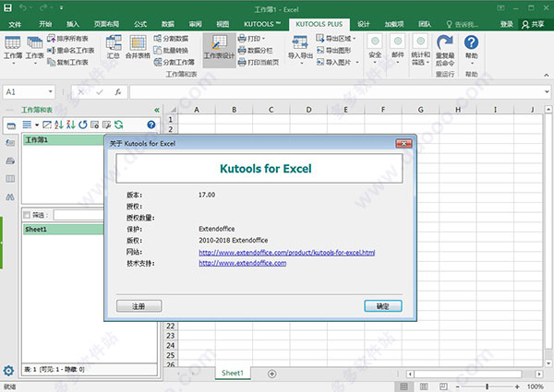Open the 打印 print dropdown
This screenshot has width=554, height=392.
[x=251, y=38]
